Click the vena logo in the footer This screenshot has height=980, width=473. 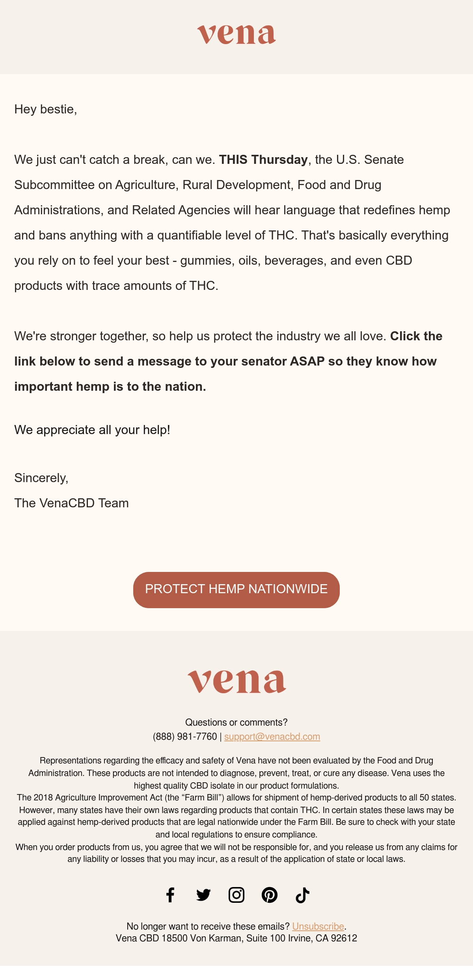coord(236,681)
